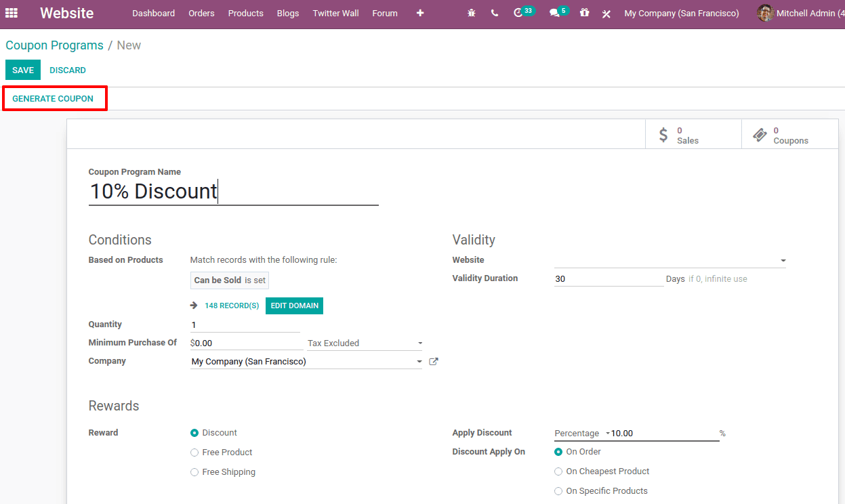Open the Orders menu
Image resolution: width=845 pixels, height=504 pixels.
pos(201,13)
